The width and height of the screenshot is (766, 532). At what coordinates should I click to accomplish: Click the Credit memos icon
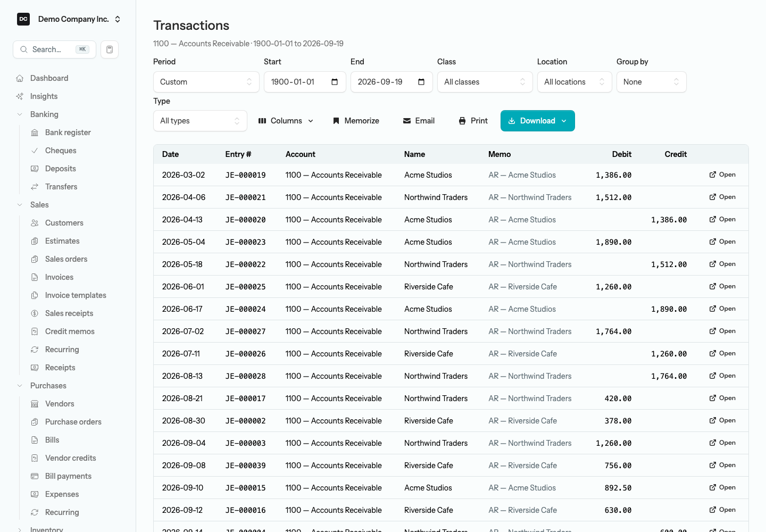pyautogui.click(x=35, y=331)
